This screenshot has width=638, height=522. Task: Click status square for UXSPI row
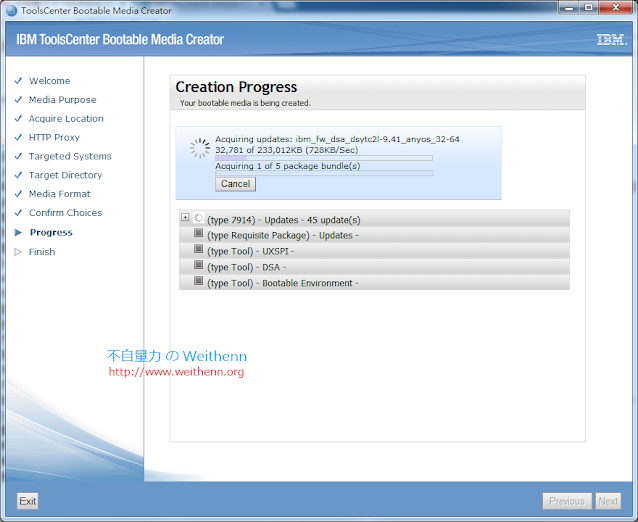pyautogui.click(x=198, y=249)
